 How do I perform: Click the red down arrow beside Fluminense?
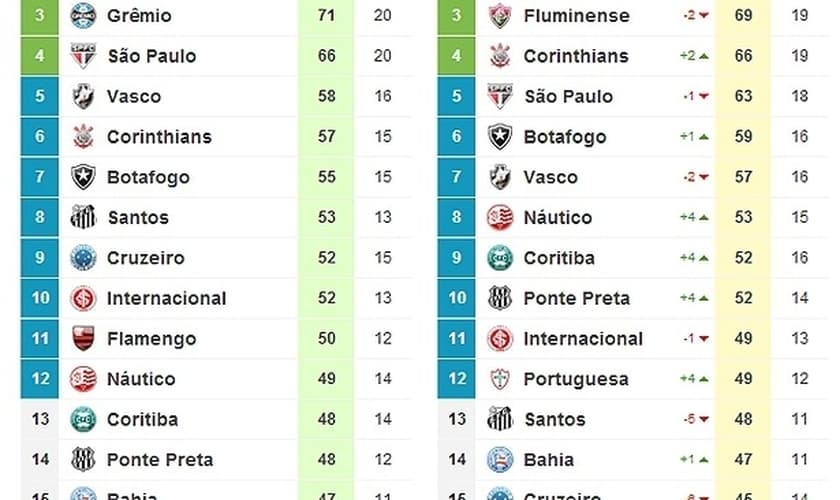[x=704, y=16]
